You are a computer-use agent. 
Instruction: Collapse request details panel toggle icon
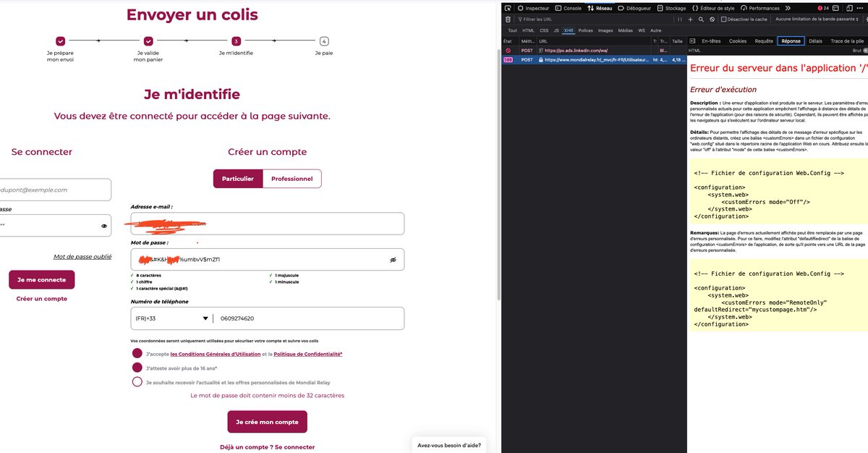(x=692, y=41)
